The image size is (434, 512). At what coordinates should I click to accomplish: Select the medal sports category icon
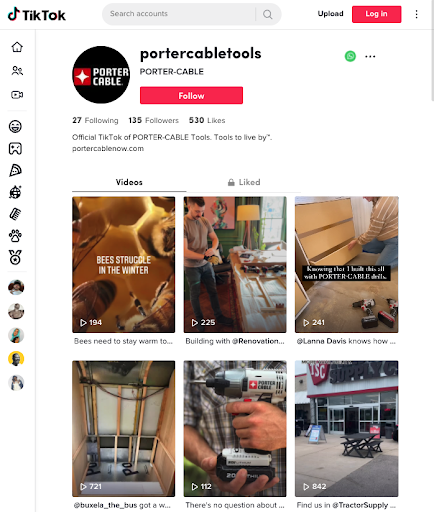(x=15, y=258)
